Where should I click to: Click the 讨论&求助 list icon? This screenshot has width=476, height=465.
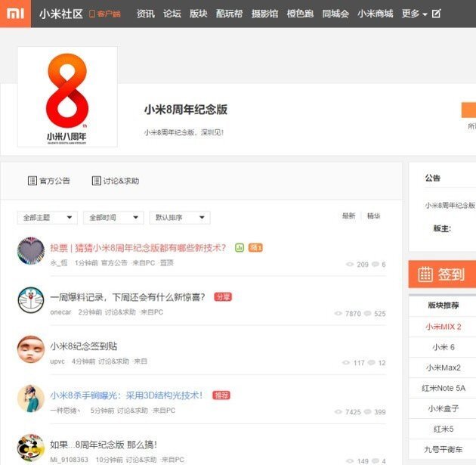[96, 181]
